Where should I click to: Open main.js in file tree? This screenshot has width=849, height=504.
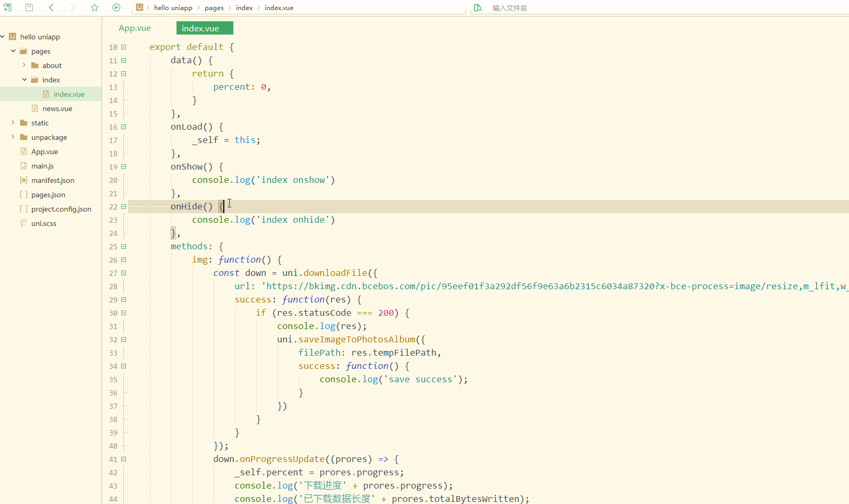pyautogui.click(x=43, y=166)
